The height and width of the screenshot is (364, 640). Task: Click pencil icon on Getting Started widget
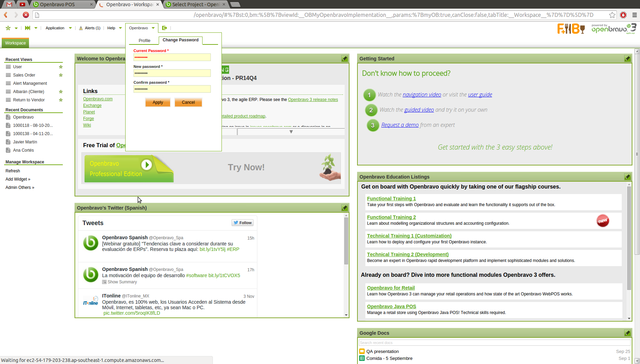[x=627, y=59]
